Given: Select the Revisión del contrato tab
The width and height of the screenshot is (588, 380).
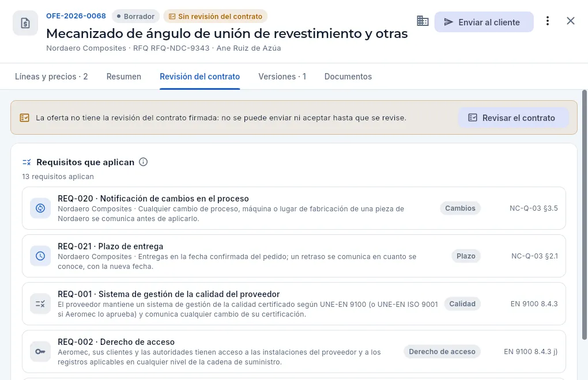Looking at the screenshot, I should [199, 77].
